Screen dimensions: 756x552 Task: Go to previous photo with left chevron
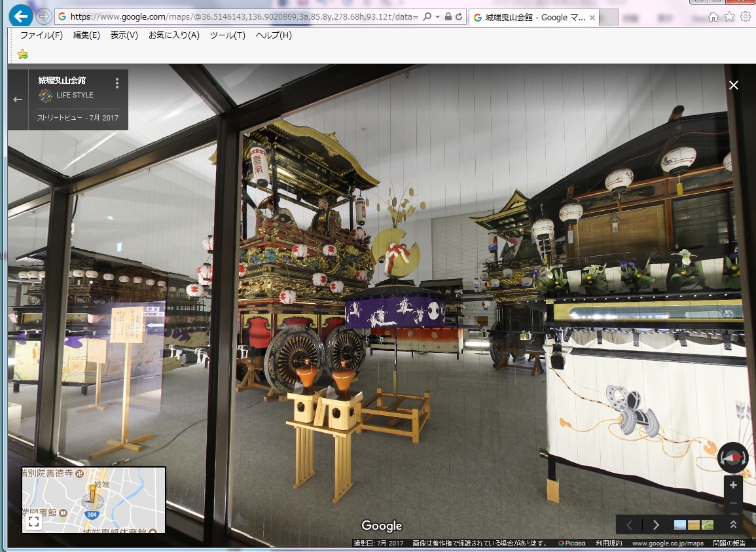pyautogui.click(x=629, y=525)
